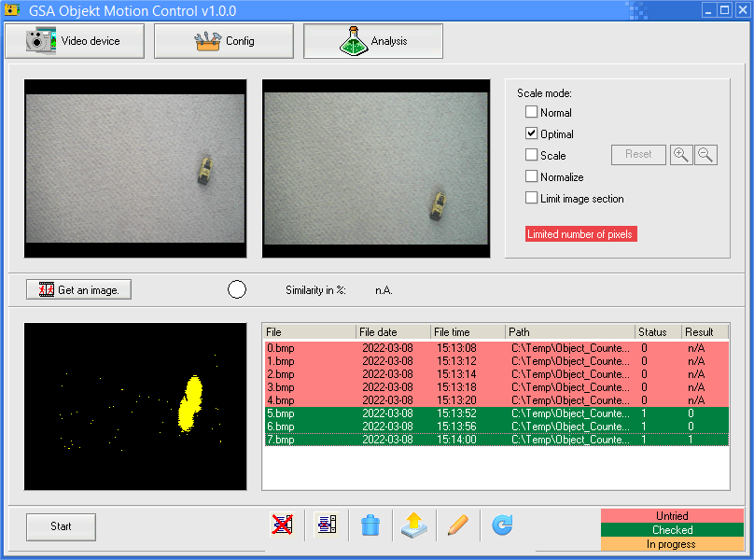Click the Start button
The image size is (754, 560).
pyautogui.click(x=61, y=526)
